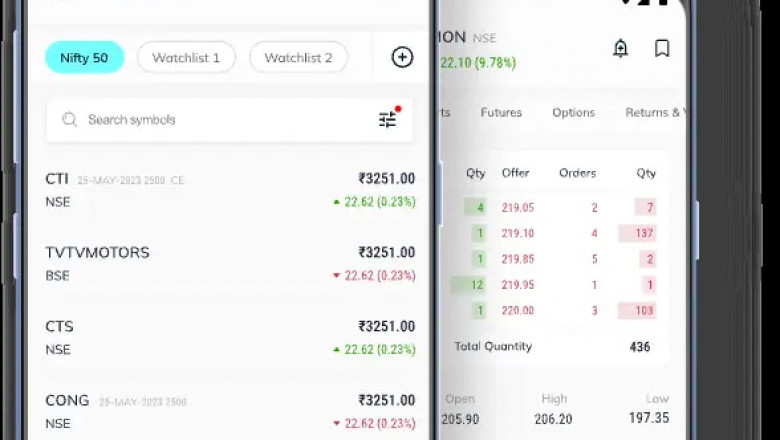This screenshot has height=440, width=780.
Task: Tap the stock change 22.10 (9.78%)
Action: 478,63
